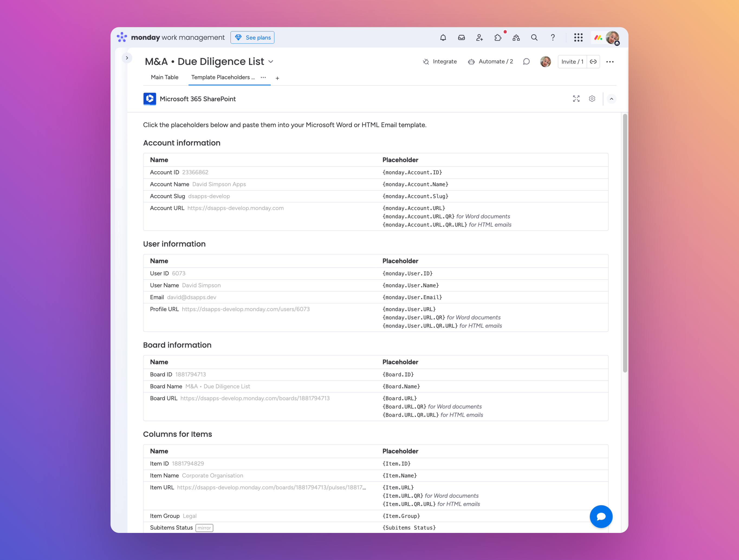Screen dimensions: 739x560
Task: Copy {monday.User.URL} placeholder
Action: click(x=409, y=309)
